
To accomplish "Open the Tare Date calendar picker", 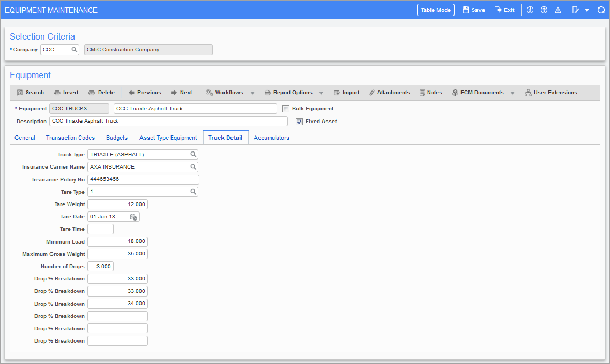I will click(x=133, y=217).
